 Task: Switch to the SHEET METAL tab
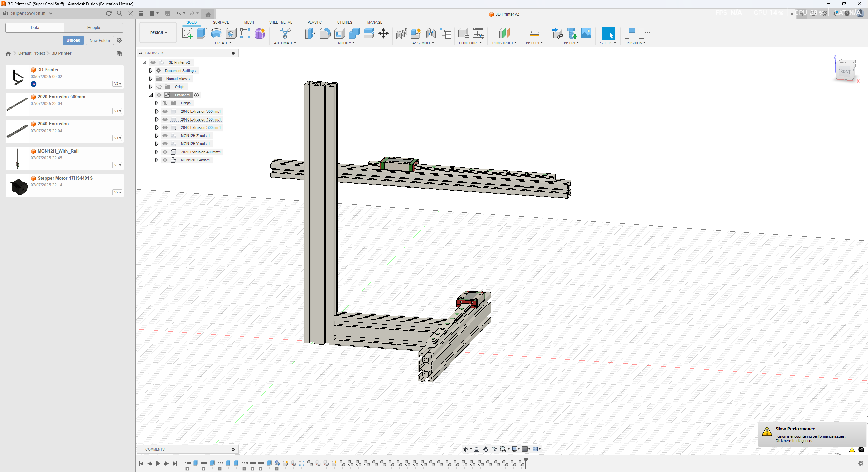pyautogui.click(x=280, y=22)
